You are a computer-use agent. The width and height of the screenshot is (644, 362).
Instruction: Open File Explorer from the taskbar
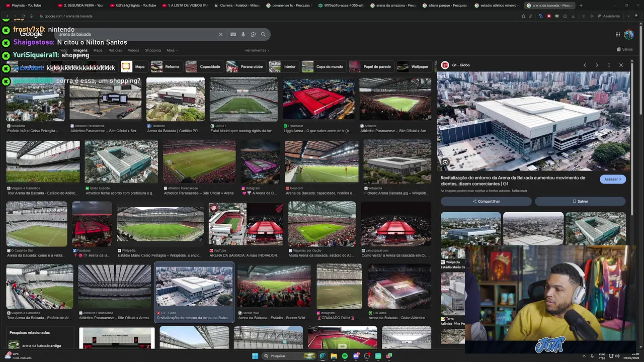coord(334,356)
